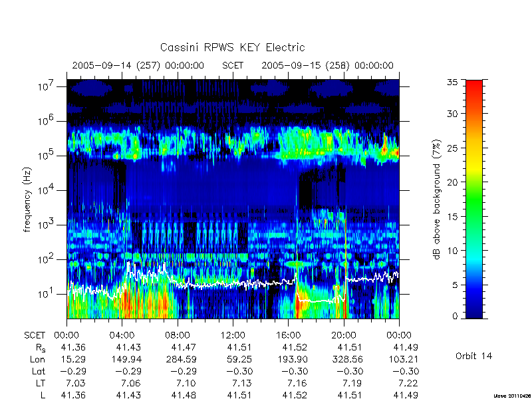Click the LT value 7.22

[x=408, y=384]
